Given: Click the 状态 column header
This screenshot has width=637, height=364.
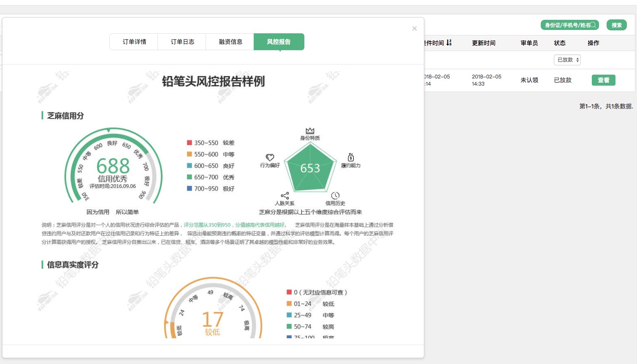Looking at the screenshot, I should (560, 43).
